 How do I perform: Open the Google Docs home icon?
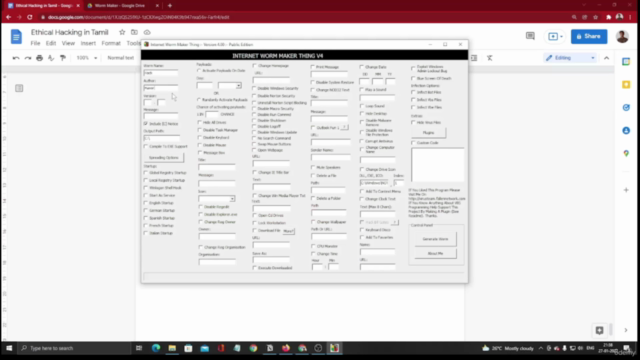[16, 37]
